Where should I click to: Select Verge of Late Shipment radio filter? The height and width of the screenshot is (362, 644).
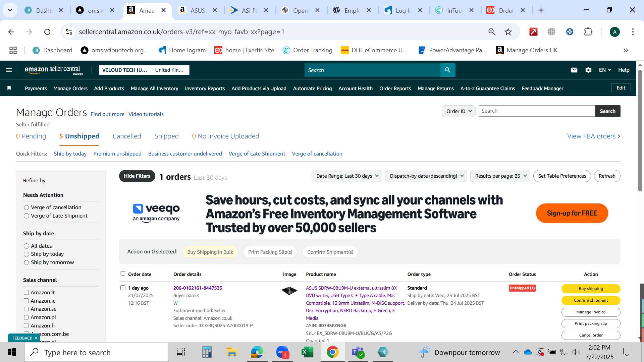pyautogui.click(x=26, y=216)
